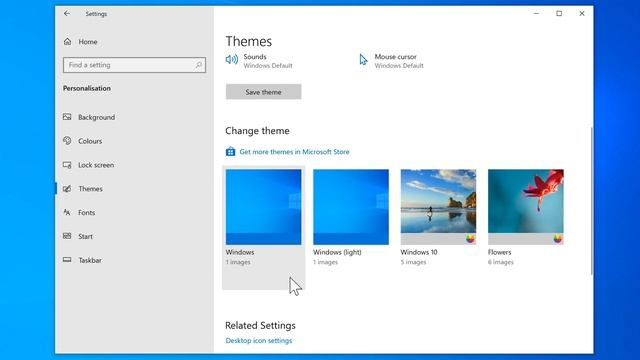Click the Save theme button

pos(264,92)
